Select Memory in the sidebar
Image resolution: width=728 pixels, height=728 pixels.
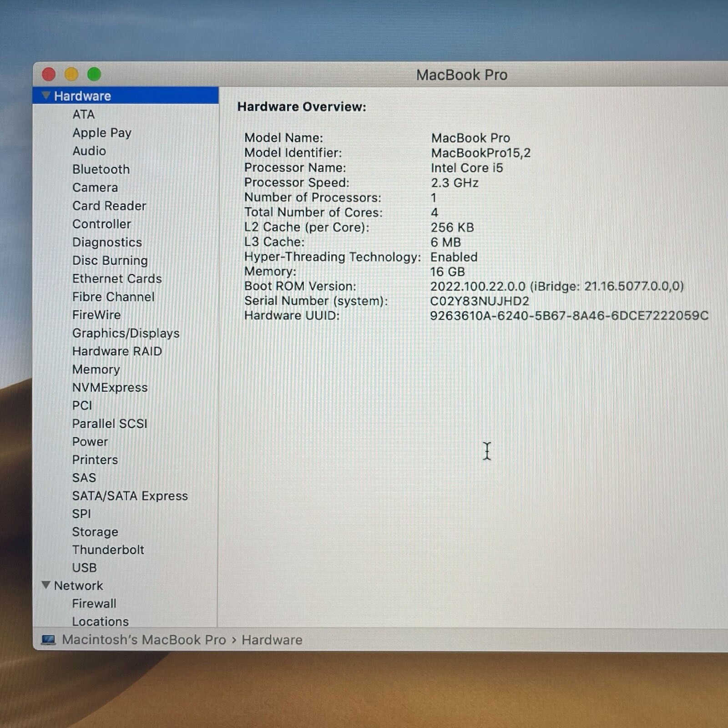click(96, 369)
